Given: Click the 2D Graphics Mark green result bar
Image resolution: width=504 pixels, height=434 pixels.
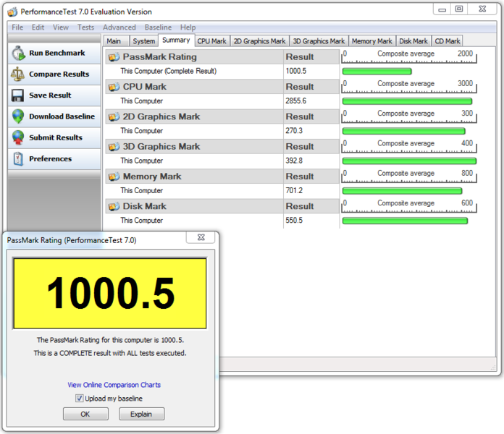Looking at the screenshot, I should pos(404,131).
